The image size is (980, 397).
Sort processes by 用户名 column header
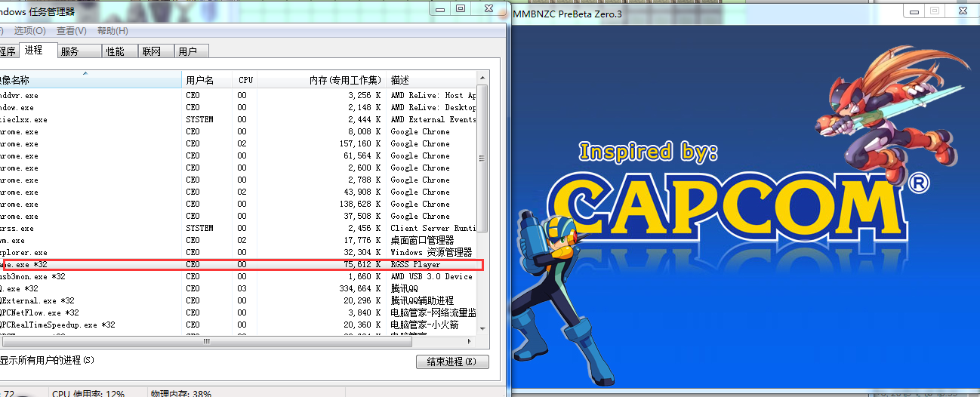coord(208,80)
